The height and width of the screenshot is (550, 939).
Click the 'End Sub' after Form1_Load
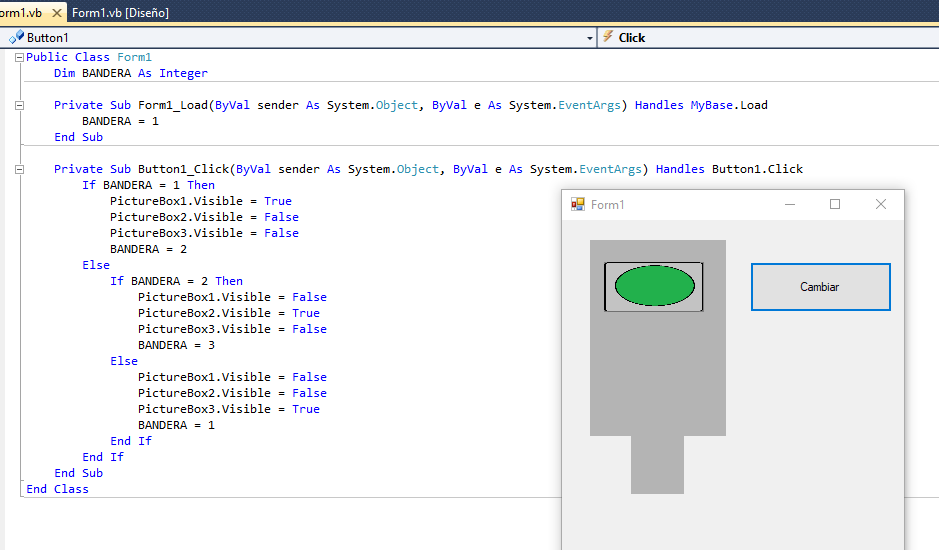(x=78, y=137)
